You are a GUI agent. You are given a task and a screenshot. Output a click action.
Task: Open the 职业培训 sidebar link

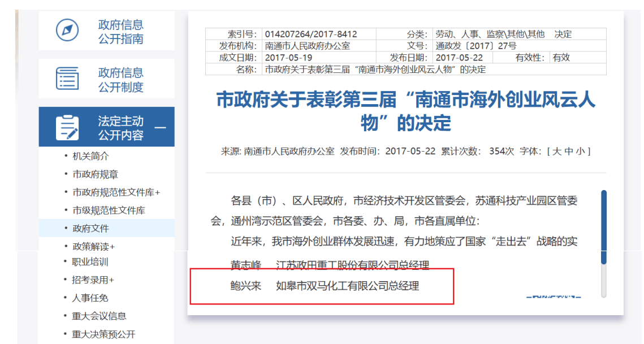[x=90, y=262]
